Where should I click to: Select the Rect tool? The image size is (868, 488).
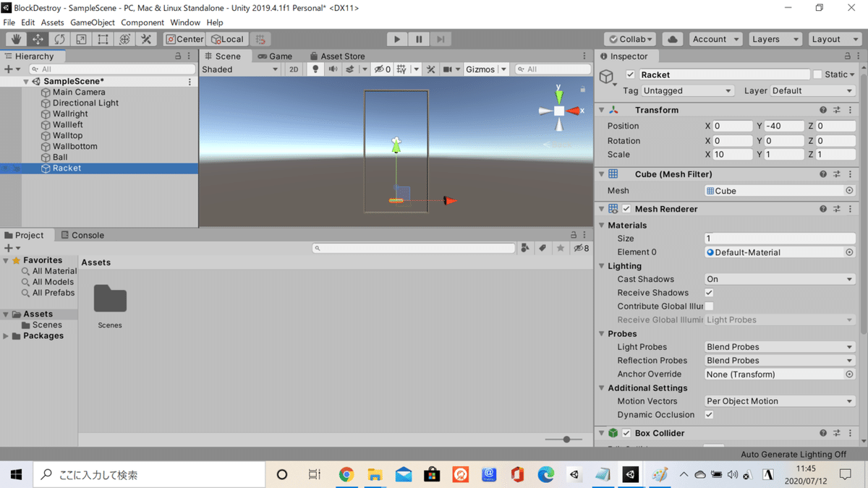pos(103,39)
